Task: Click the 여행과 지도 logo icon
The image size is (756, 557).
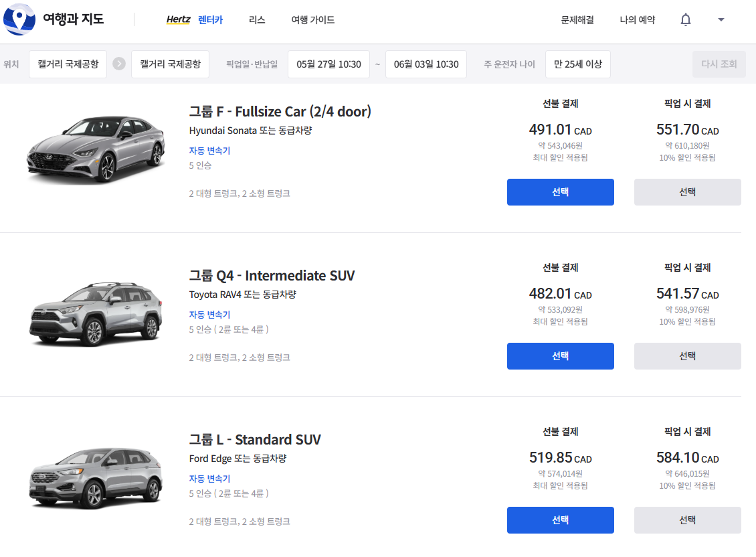Action: (x=19, y=19)
